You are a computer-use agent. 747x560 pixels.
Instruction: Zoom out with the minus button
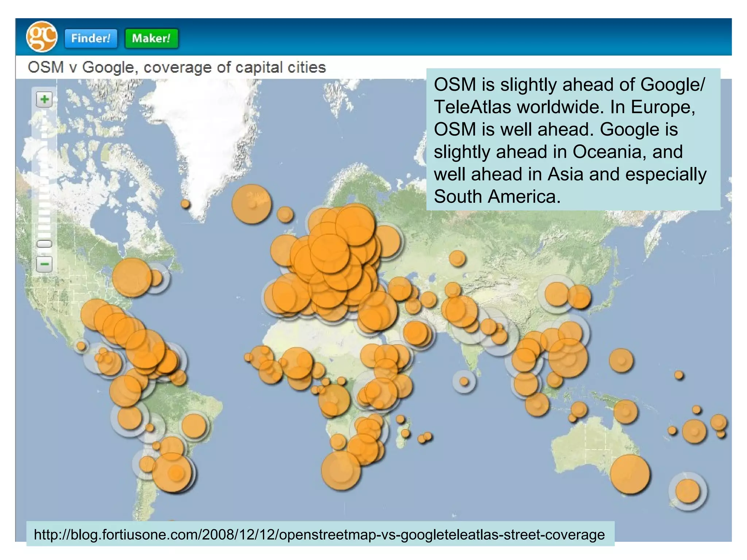click(x=44, y=264)
